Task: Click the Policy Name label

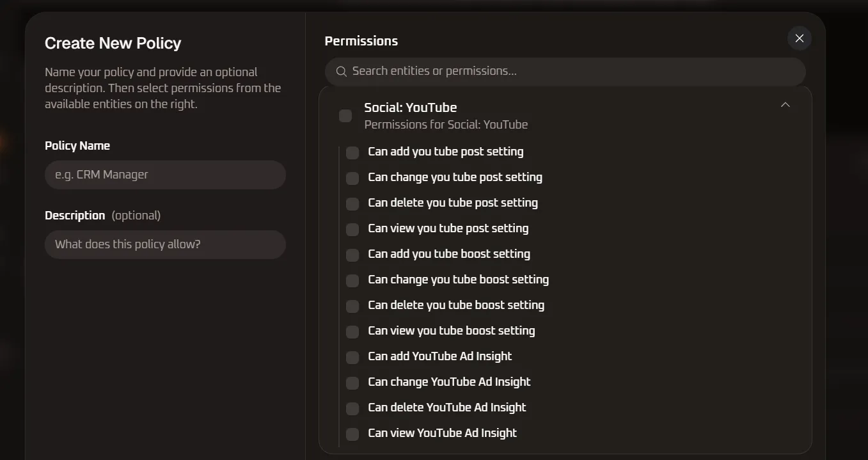Action: click(x=77, y=146)
